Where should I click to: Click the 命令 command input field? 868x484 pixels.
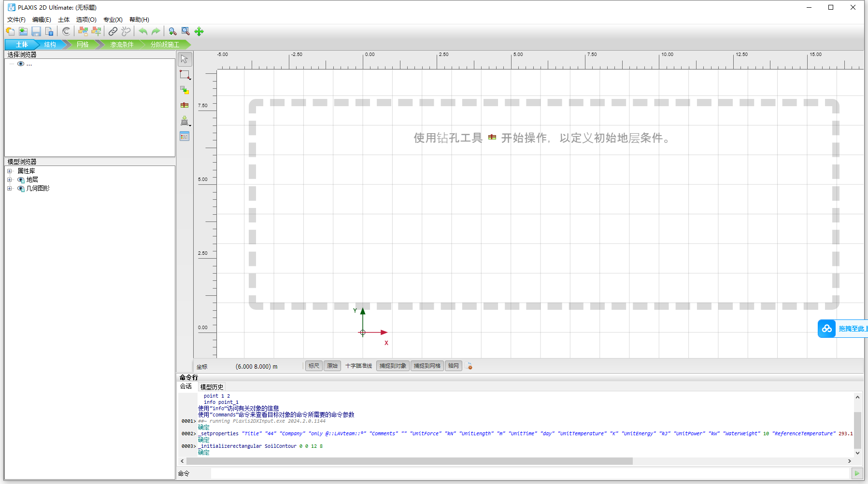coord(529,473)
